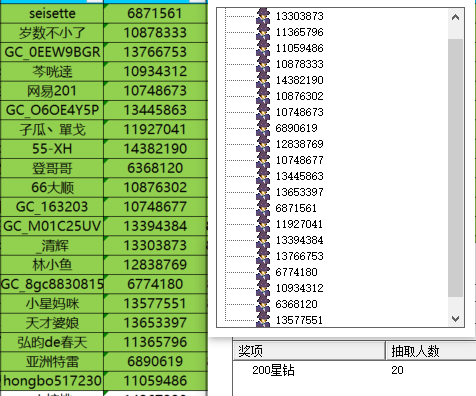Click the vertical scrollbar thumb
Image resolution: width=476 pixels, height=396 pixels.
(455, 168)
